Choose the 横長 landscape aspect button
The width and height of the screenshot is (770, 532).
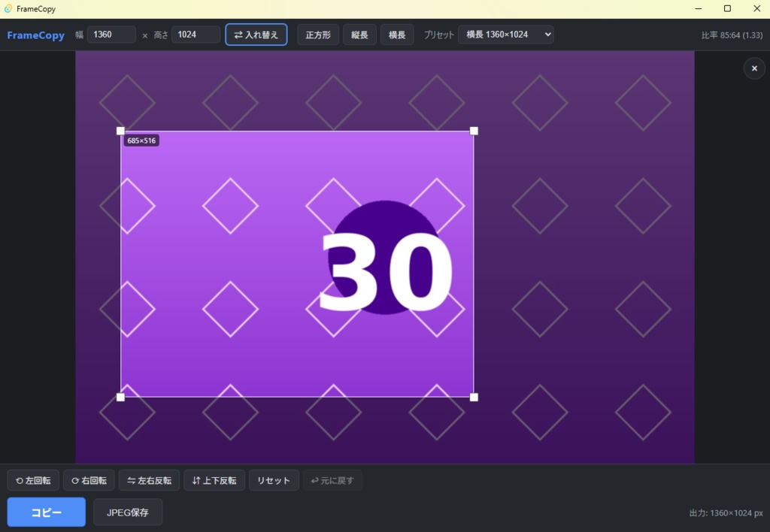tap(397, 35)
